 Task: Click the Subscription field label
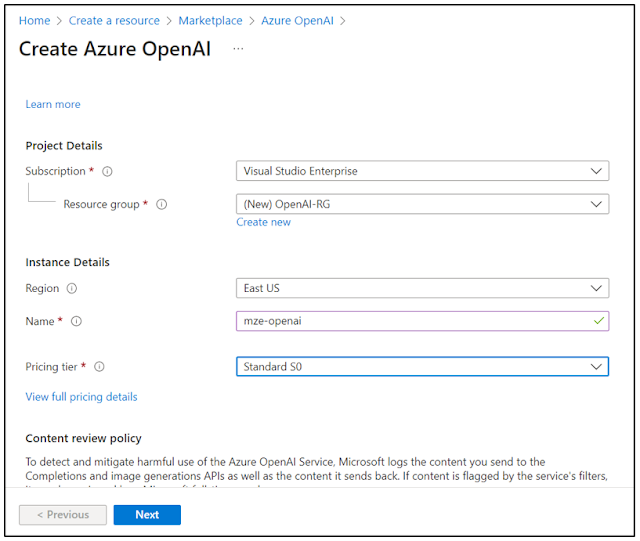[56, 171]
